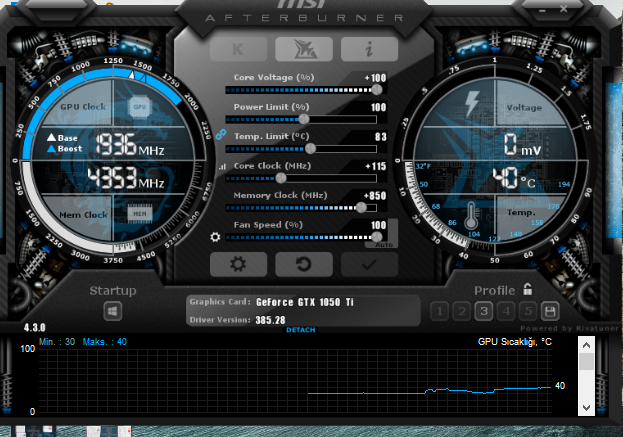Click the first taskbar window thumbnail
The height and width of the screenshot is (437, 623).
pos(34,431)
